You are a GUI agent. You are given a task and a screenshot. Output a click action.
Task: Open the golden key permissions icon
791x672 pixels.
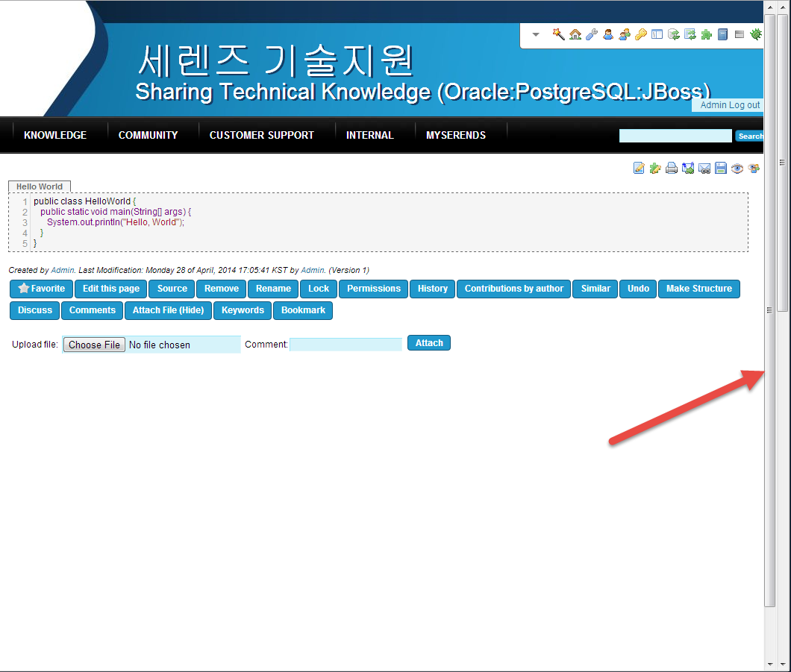(x=641, y=34)
